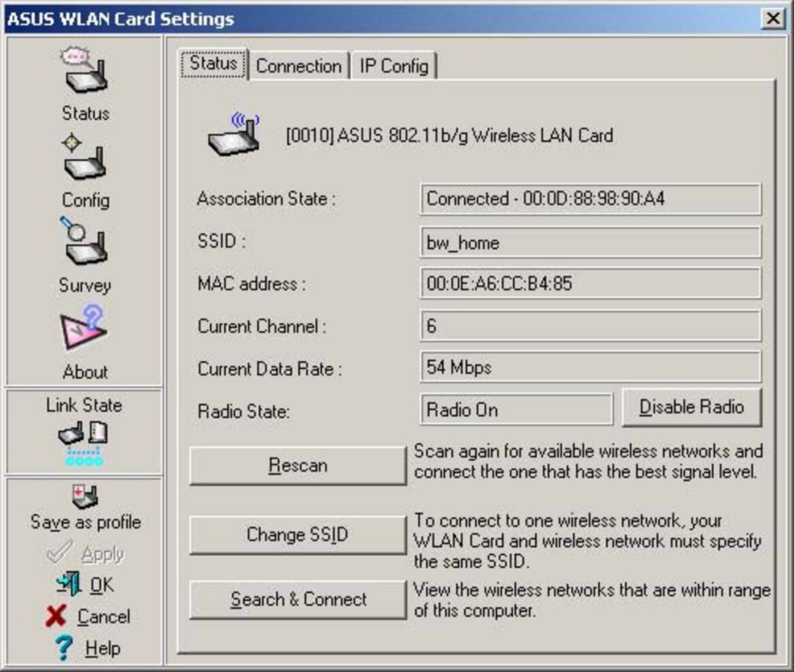Screen dimensions: 794x672
Task: Click the Help text label
Action: (x=103, y=648)
